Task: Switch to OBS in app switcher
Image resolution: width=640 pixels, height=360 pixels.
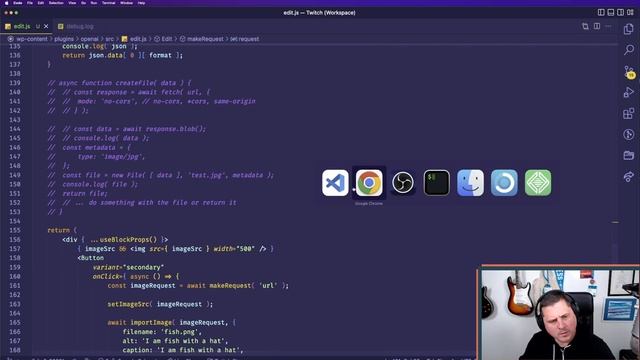Action: click(403, 183)
